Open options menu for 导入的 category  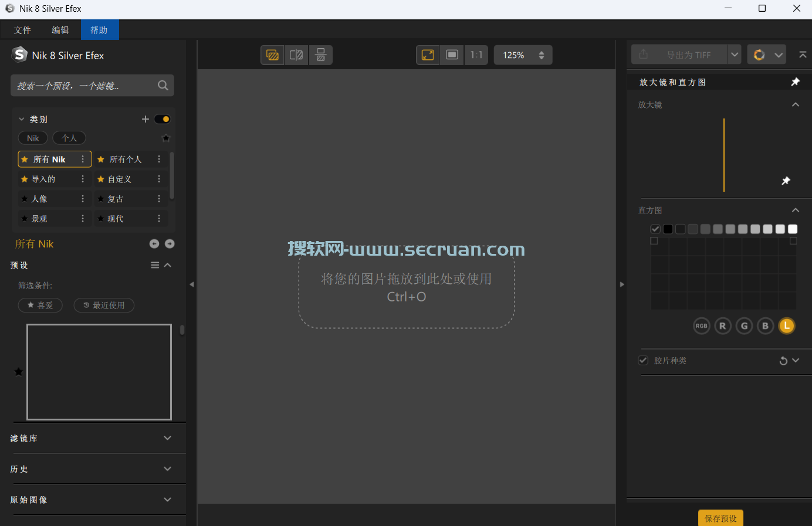(83, 179)
